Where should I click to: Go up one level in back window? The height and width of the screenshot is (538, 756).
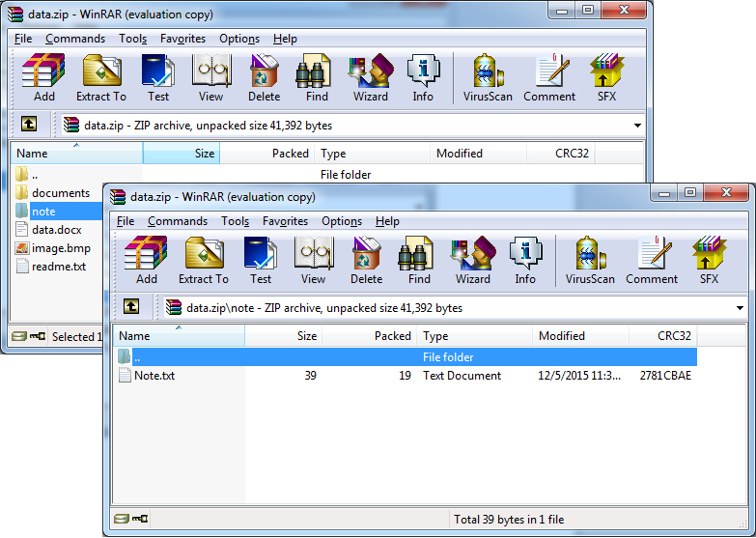click(29, 125)
